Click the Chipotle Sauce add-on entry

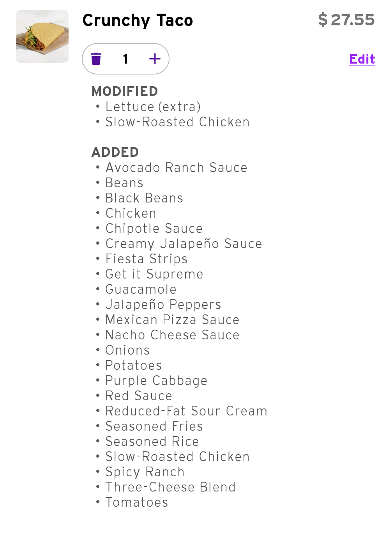tap(154, 229)
